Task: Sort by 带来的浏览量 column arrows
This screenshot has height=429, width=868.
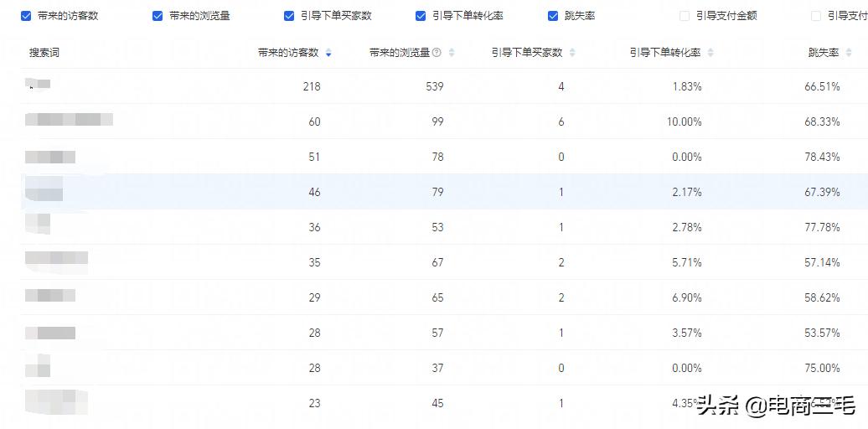Action: pos(452,53)
